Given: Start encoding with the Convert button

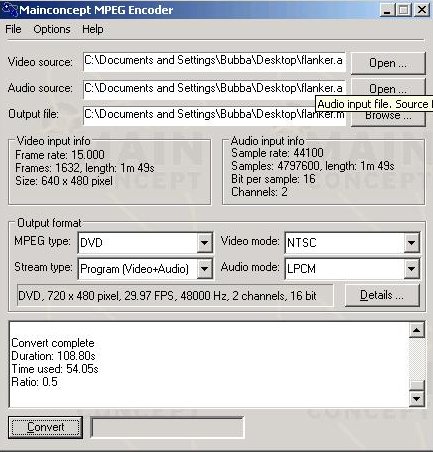Looking at the screenshot, I should click(45, 427).
